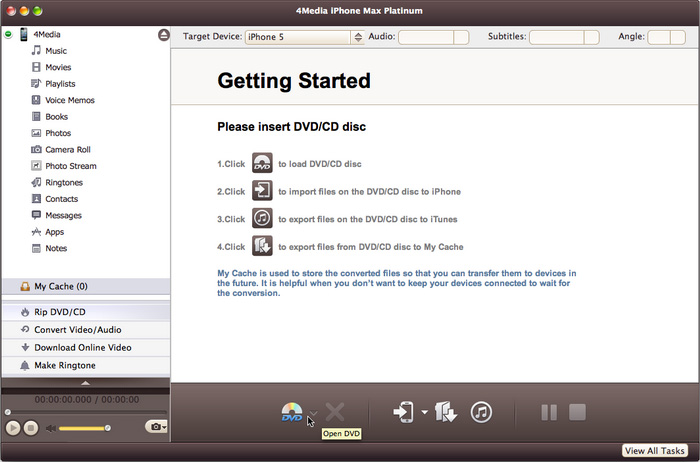The image size is (700, 462).
Task: Click the green device status indicator
Action: (x=8, y=35)
